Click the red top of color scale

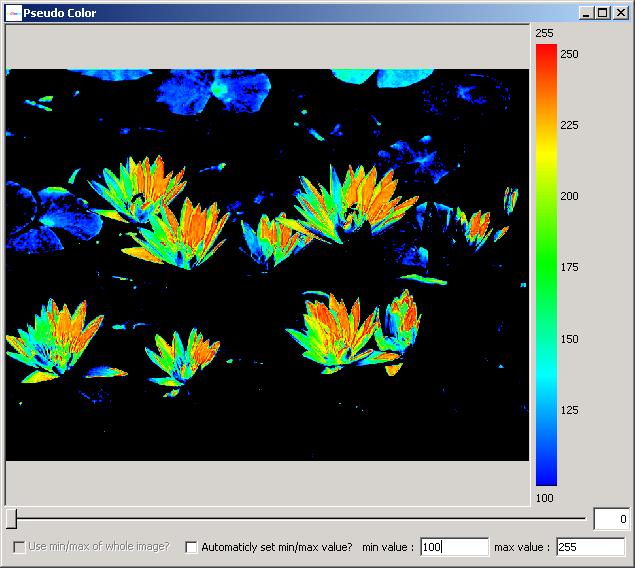[546, 50]
